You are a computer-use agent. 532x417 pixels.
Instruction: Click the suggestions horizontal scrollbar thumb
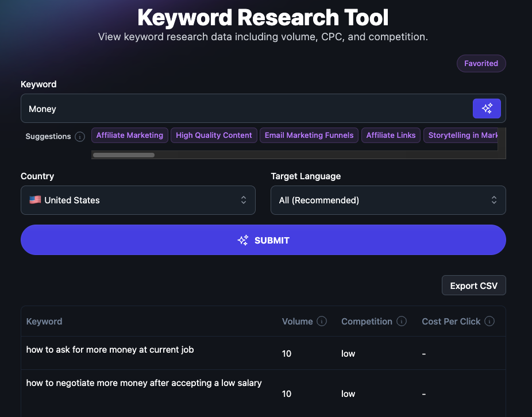(124, 155)
